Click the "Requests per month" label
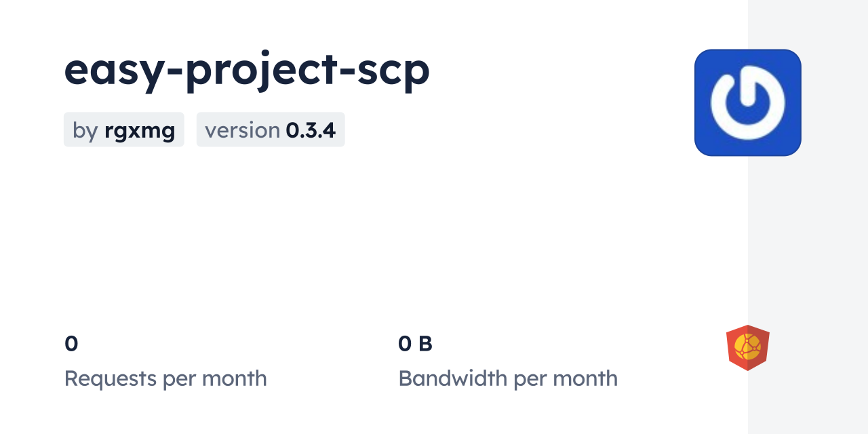The width and height of the screenshot is (868, 434). click(x=165, y=378)
